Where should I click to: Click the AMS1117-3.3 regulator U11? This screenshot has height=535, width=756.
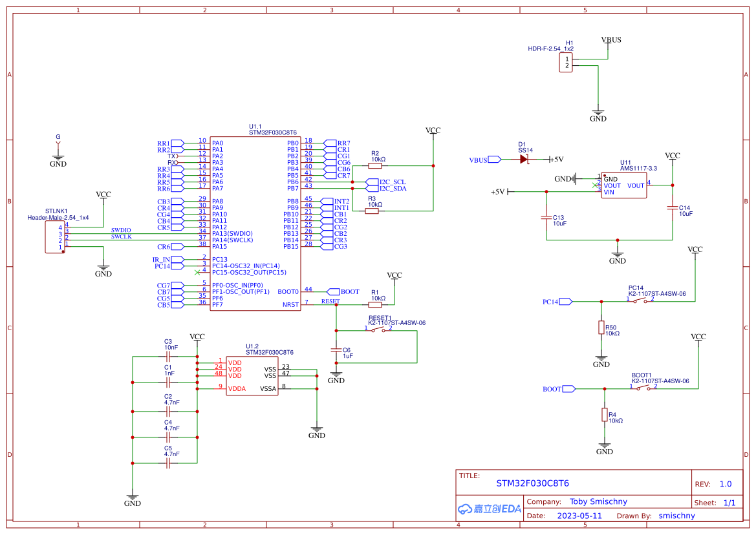[623, 185]
